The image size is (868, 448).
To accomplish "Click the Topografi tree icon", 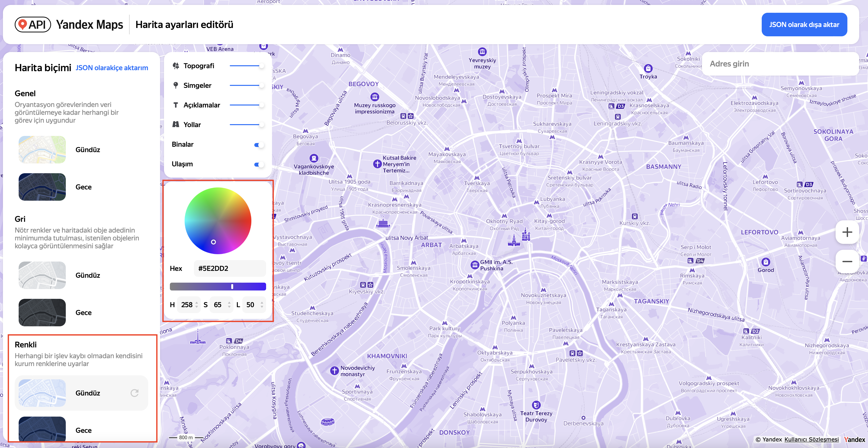I will pos(176,66).
